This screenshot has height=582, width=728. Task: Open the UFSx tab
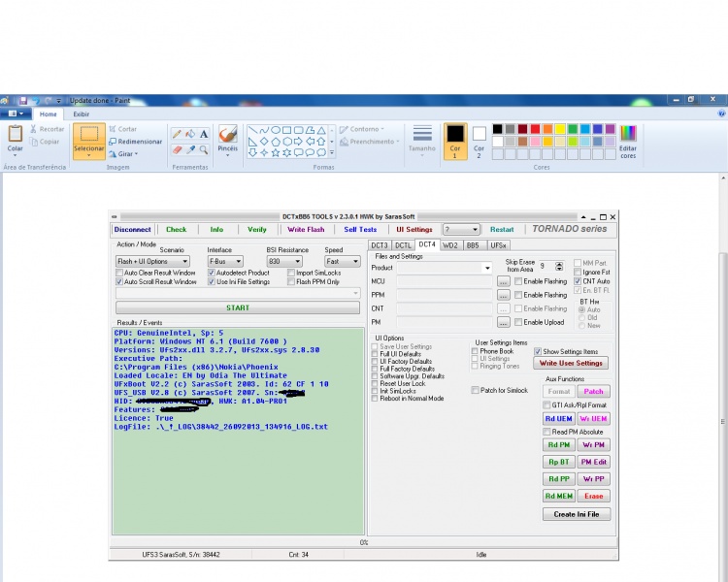pos(499,245)
